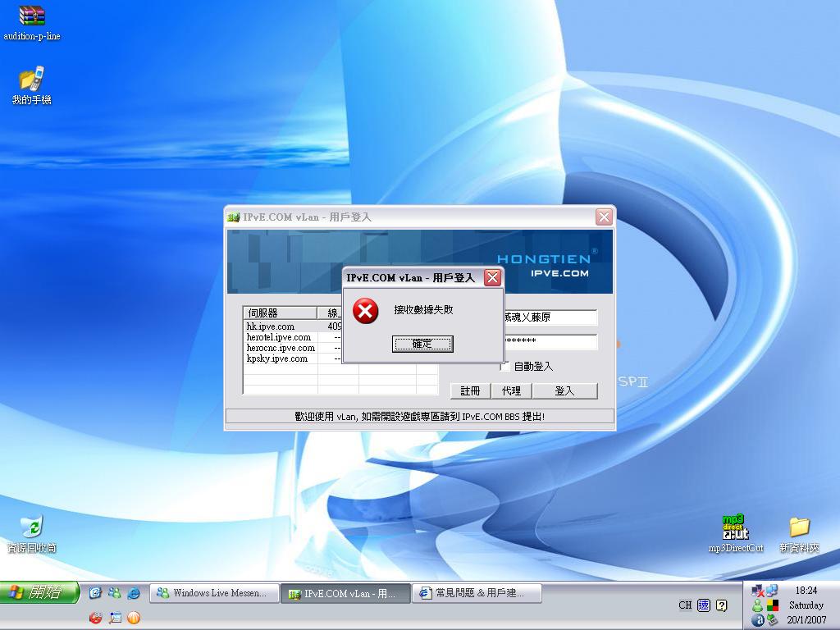The width and height of the screenshot is (840, 630).
Task: Click the 確定 button in error dialog
Action: click(x=422, y=344)
